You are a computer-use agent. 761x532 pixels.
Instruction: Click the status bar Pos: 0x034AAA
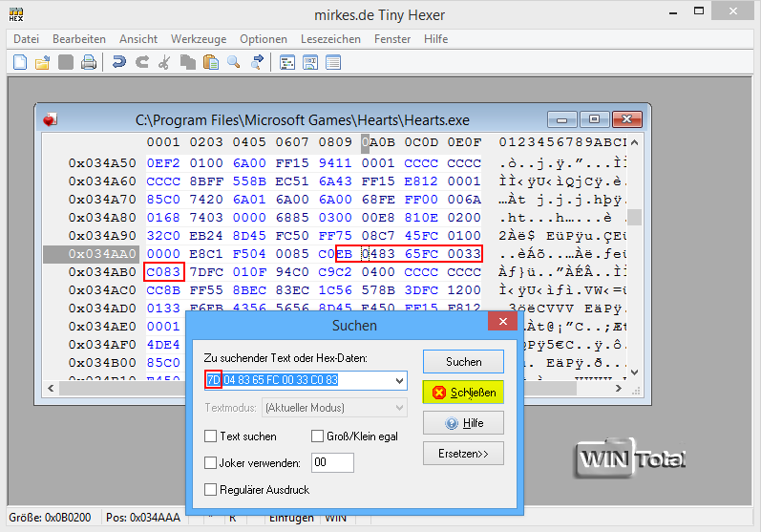tap(143, 518)
